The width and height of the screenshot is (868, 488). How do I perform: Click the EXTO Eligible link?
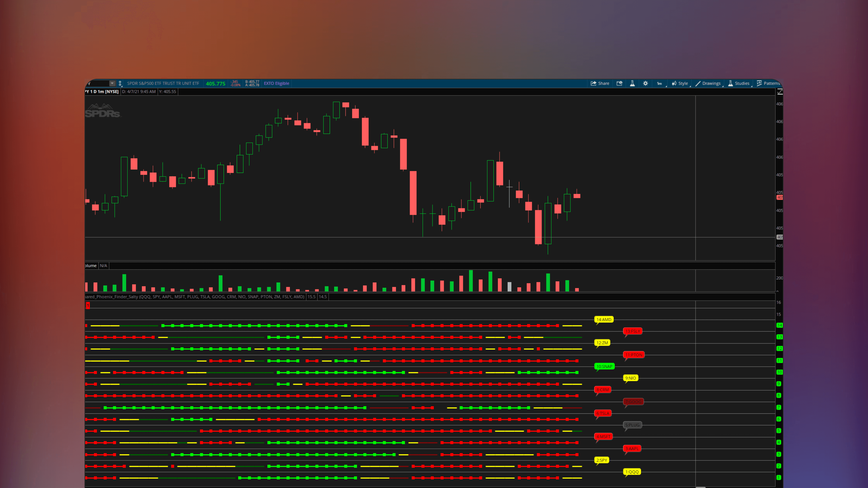pyautogui.click(x=276, y=83)
